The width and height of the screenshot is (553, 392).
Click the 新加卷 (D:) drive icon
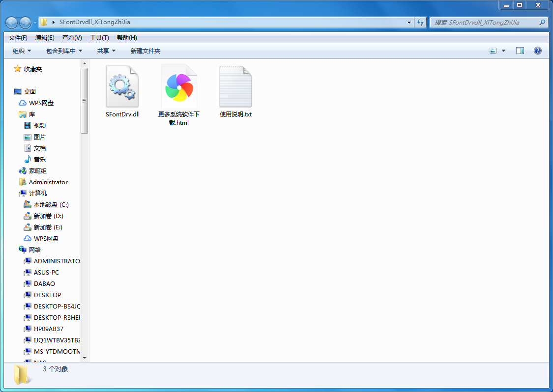coord(28,216)
